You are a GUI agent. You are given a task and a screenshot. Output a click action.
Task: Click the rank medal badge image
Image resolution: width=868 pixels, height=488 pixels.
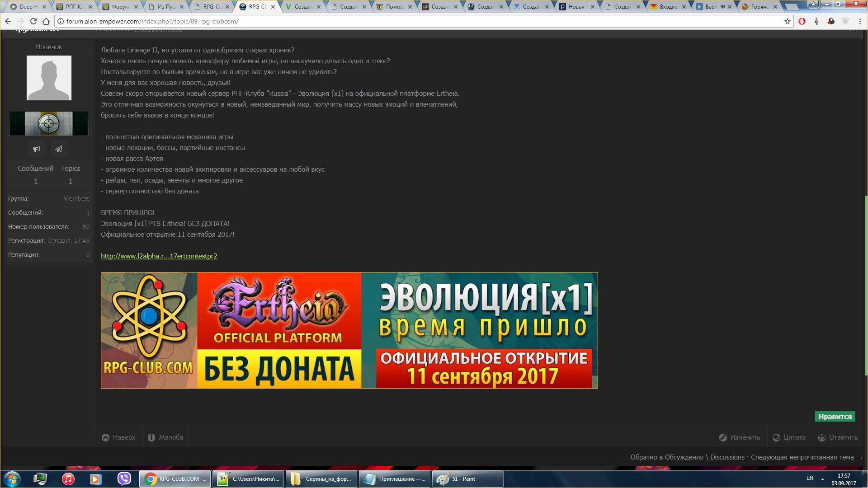(49, 123)
